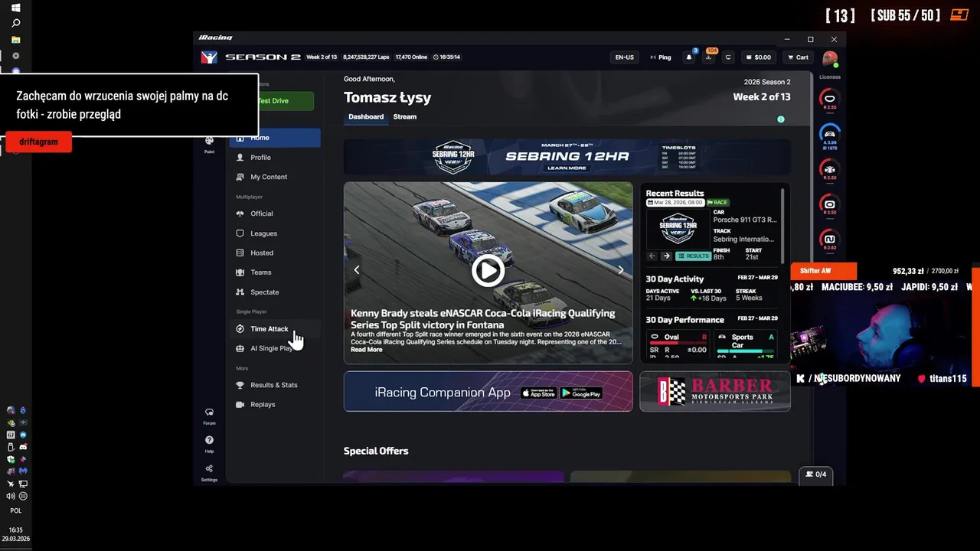Select the Formula Car license gauge
Viewport: 980px width, 551px height.
829,169
